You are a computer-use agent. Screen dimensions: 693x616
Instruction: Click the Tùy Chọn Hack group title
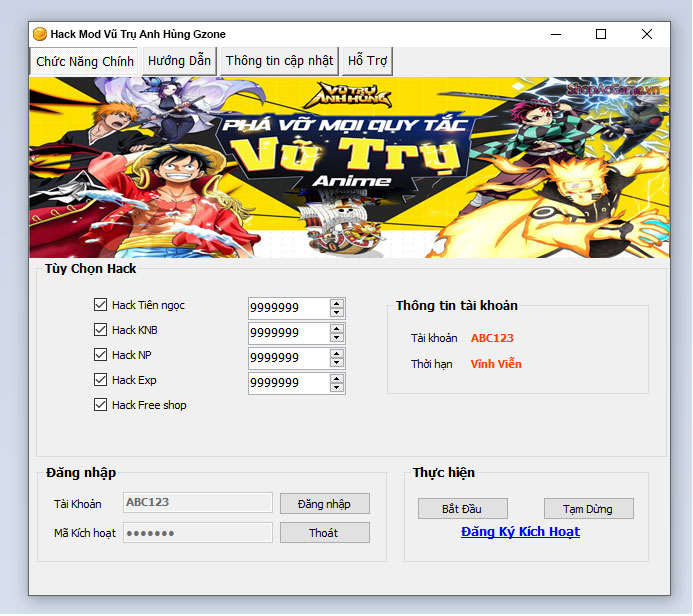(90, 269)
